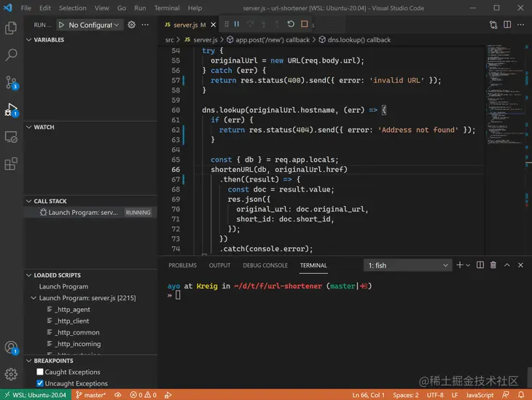Open the Remote Explorer view
The width and height of the screenshot is (532, 400).
point(11,137)
